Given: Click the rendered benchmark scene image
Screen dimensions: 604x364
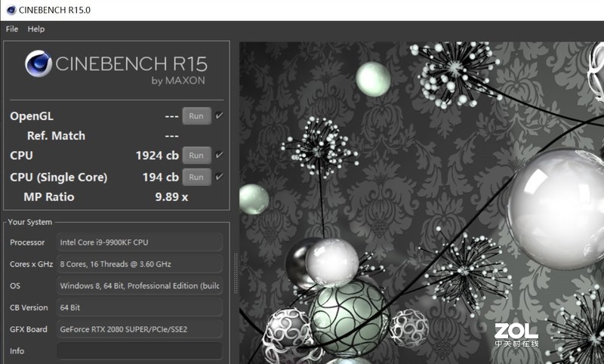Looking at the screenshot, I should (x=421, y=202).
